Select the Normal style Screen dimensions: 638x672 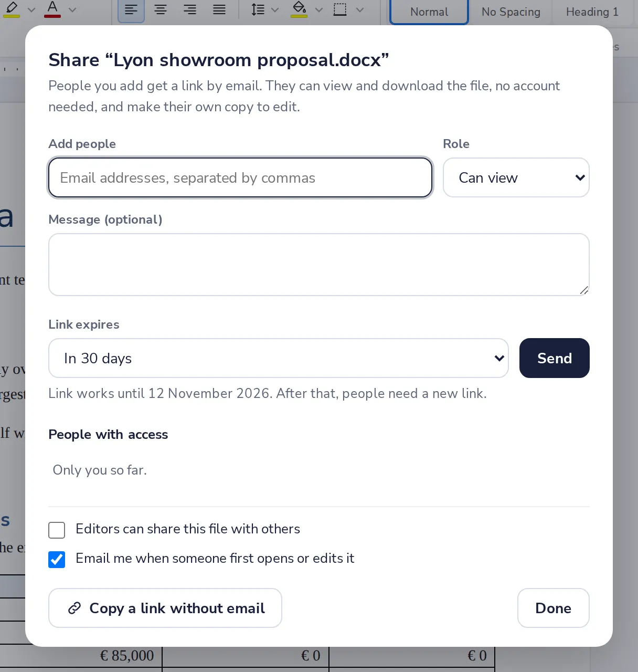(429, 12)
